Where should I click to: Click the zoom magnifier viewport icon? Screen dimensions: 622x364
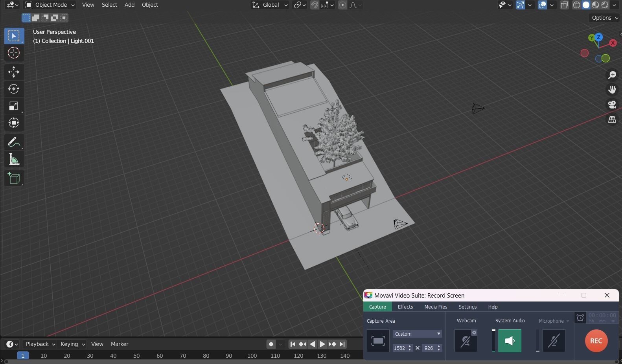tap(612, 75)
